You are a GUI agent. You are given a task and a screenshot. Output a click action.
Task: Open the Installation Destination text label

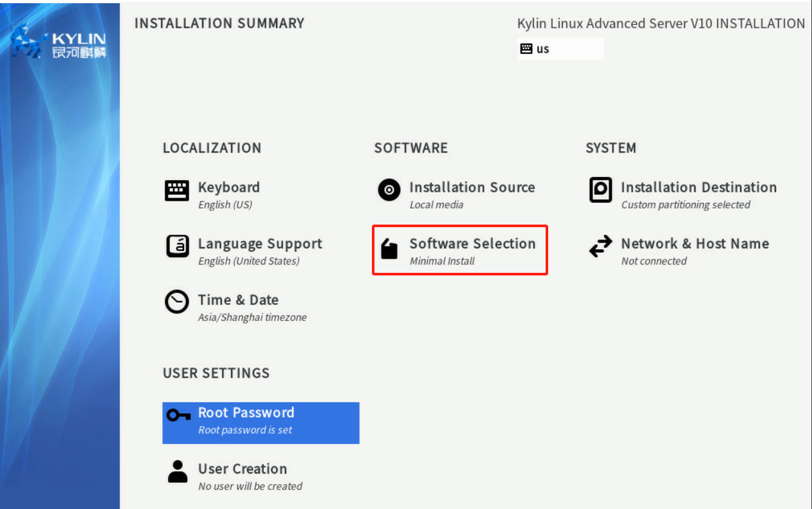pyautogui.click(x=698, y=188)
